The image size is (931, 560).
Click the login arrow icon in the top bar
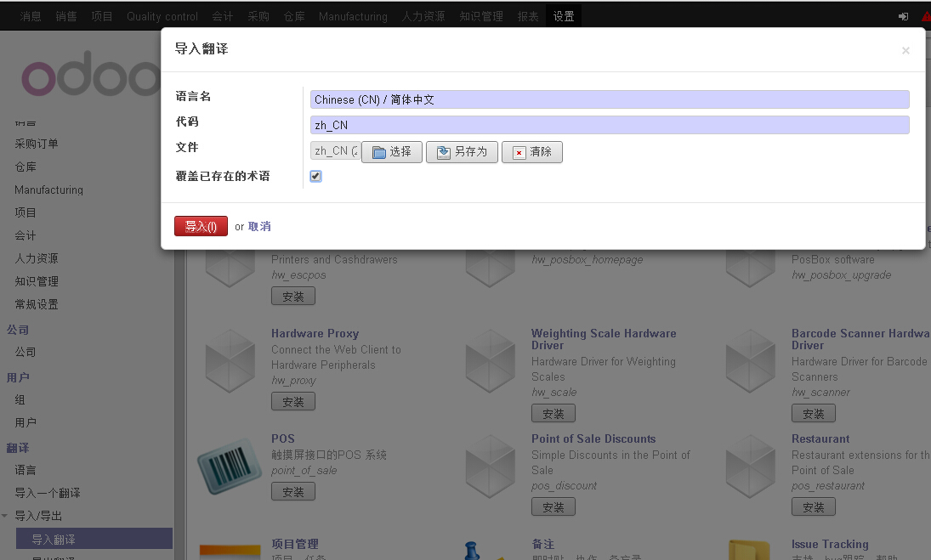pos(903,16)
